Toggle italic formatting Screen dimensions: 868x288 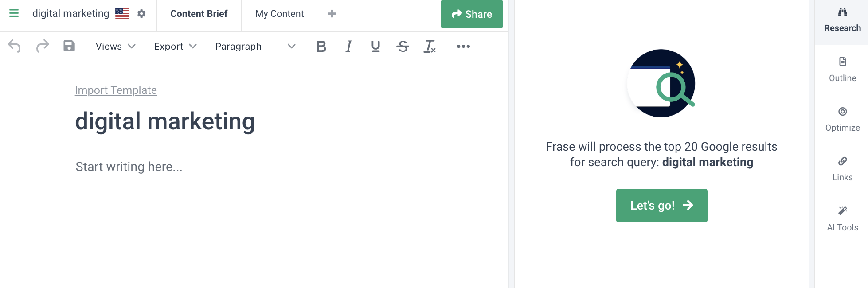click(349, 46)
